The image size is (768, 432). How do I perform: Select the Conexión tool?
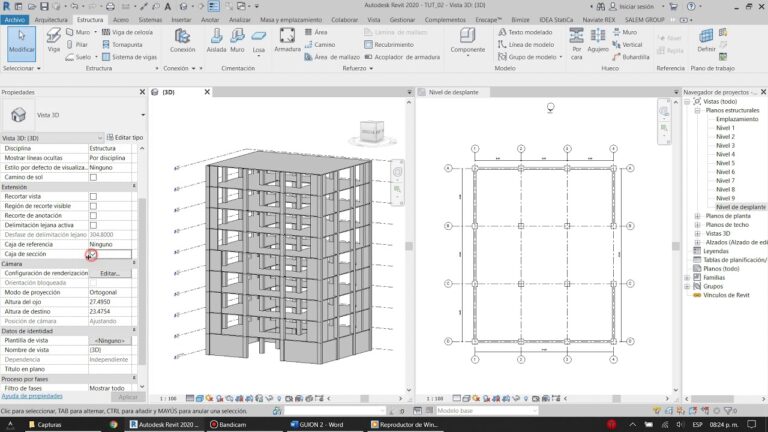182,40
